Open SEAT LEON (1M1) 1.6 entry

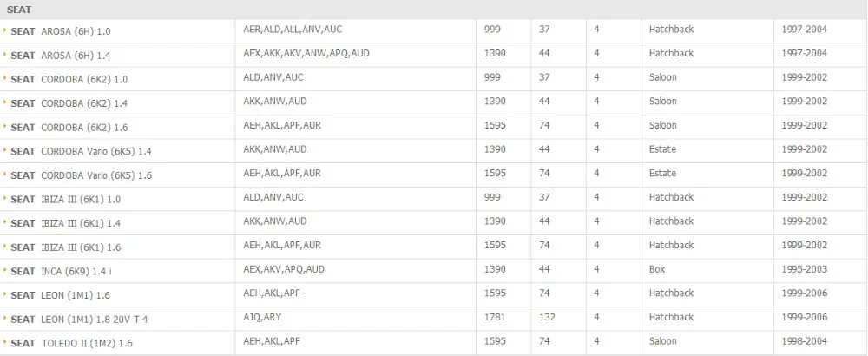(x=61, y=295)
